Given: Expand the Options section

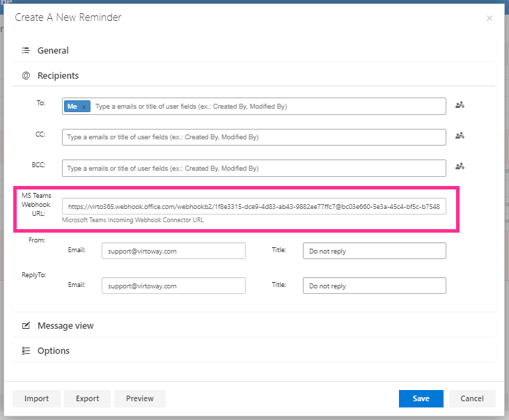Looking at the screenshot, I should pyautogui.click(x=254, y=351).
